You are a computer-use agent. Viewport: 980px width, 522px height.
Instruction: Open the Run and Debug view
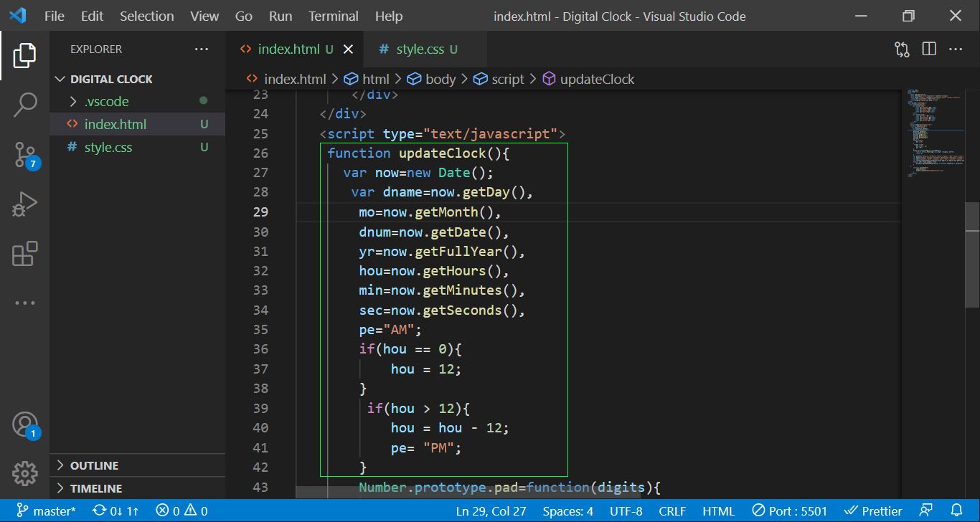click(x=24, y=204)
